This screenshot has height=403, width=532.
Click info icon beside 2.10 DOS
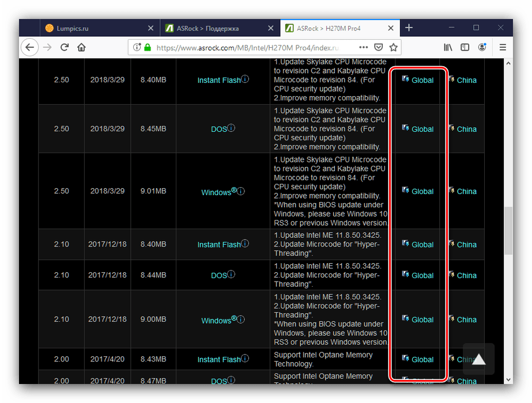pyautogui.click(x=231, y=274)
